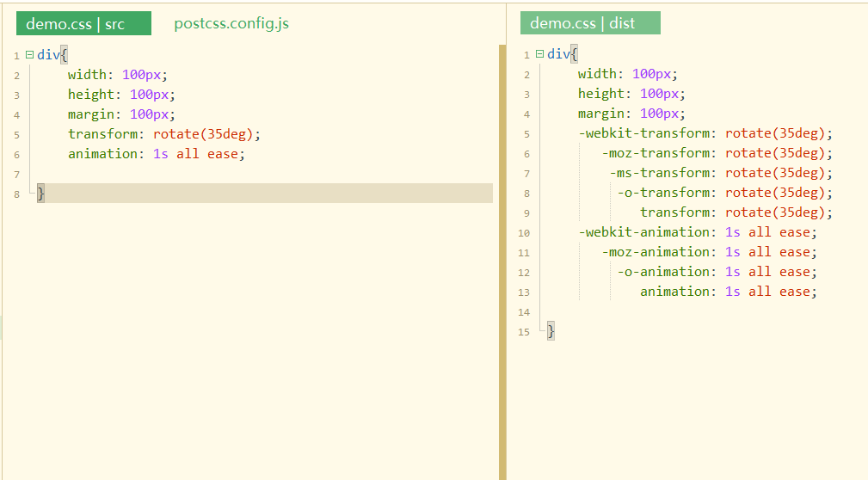
Task: Click the 'animation: 1s all ease;' line in src
Action: [x=156, y=154]
